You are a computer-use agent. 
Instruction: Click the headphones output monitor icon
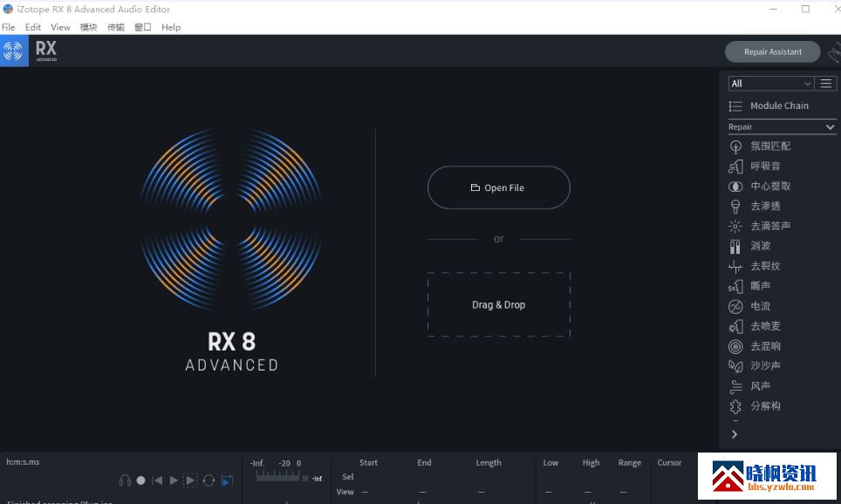pyautogui.click(x=125, y=480)
